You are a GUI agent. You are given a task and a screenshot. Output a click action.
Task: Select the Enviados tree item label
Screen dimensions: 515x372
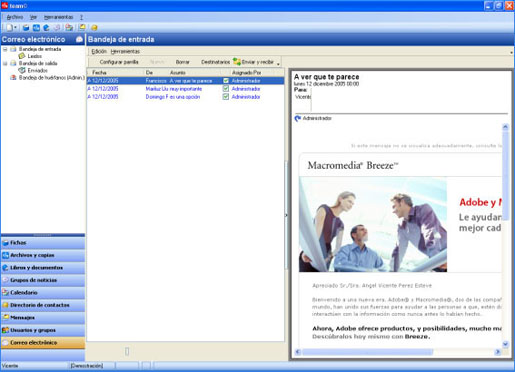pyautogui.click(x=38, y=70)
